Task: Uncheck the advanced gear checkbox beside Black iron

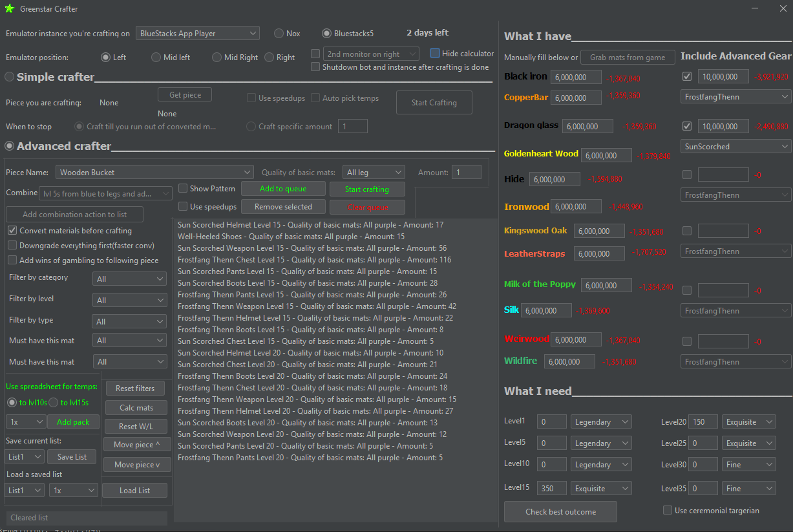Action: pos(686,76)
